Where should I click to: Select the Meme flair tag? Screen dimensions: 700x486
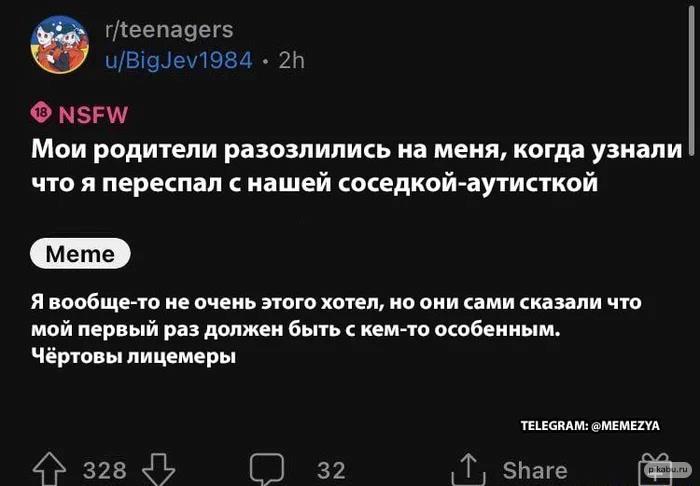[87, 254]
